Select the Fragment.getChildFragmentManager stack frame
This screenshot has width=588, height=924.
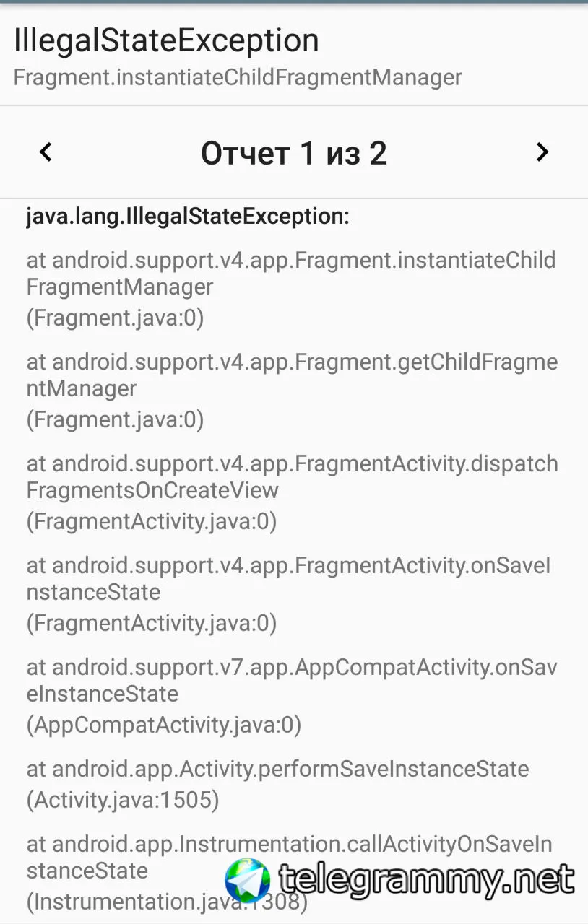292,375
